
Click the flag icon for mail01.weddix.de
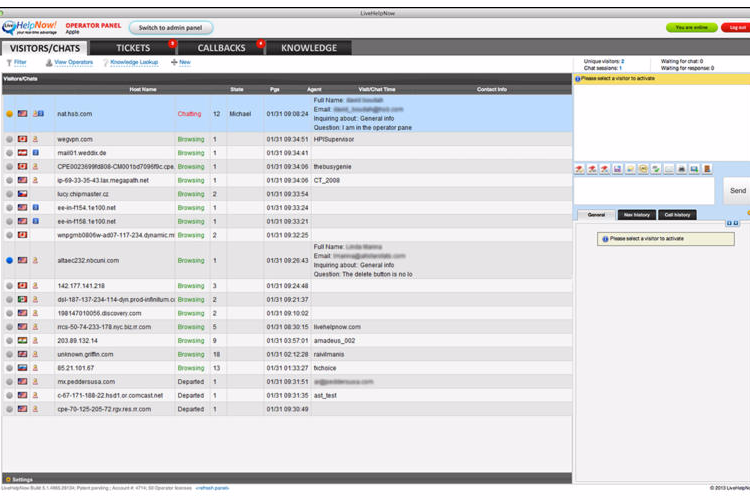coord(22,153)
